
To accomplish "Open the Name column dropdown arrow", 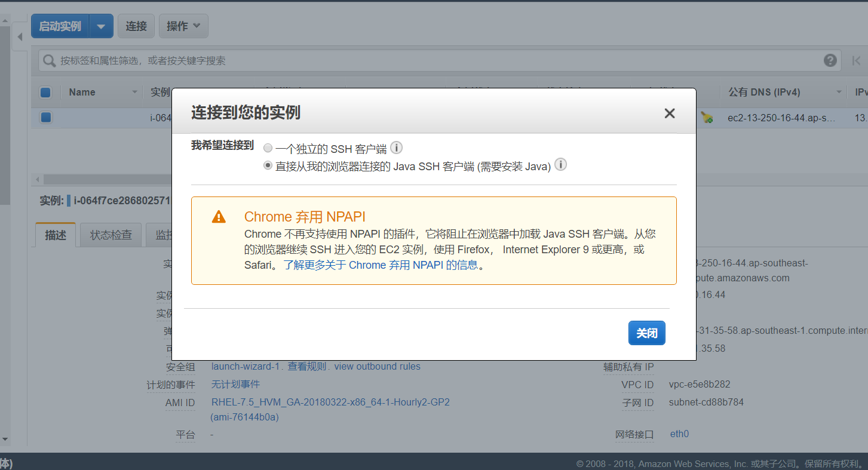I will tap(134, 93).
